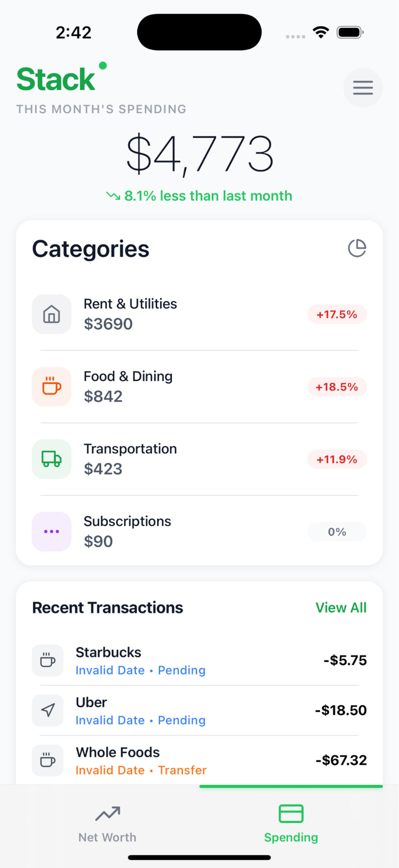Viewport: 399px width, 868px height.
Task: Tap the Starbucks transaction cup icon
Action: (48, 660)
